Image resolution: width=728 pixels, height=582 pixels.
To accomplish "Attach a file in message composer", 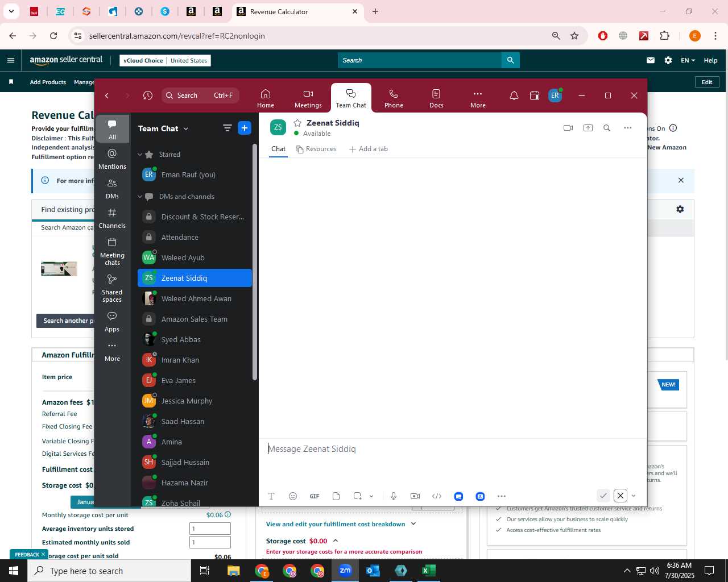I will pos(336,496).
